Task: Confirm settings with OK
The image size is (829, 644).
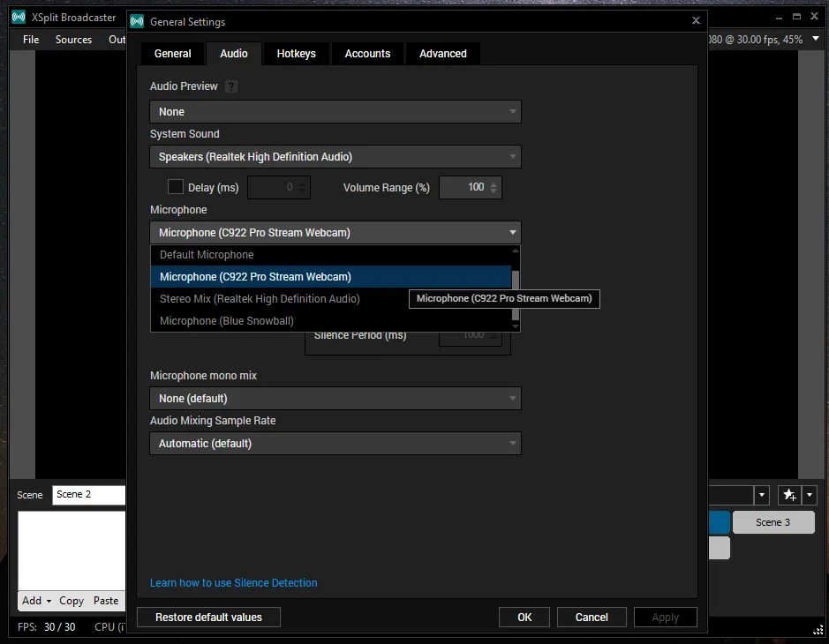Action: click(524, 617)
